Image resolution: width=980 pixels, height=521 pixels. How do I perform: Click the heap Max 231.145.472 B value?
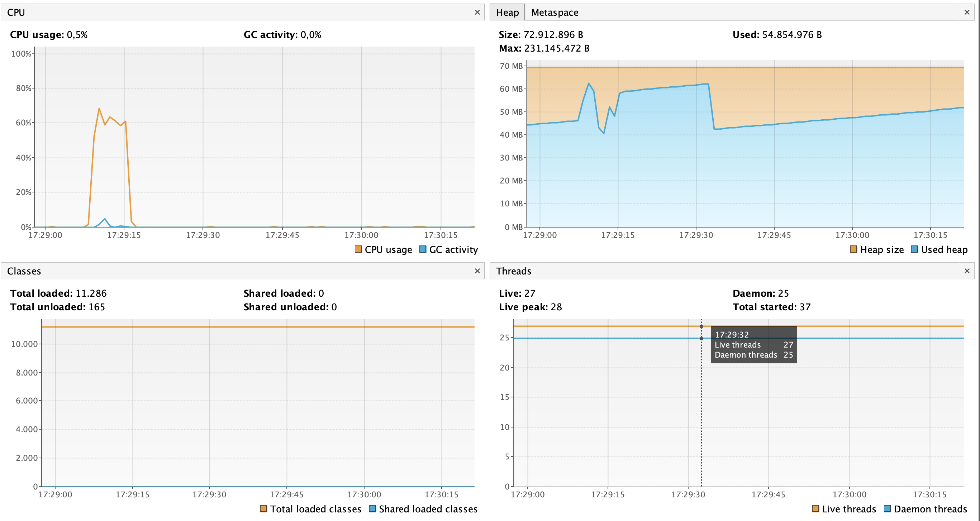(x=557, y=48)
